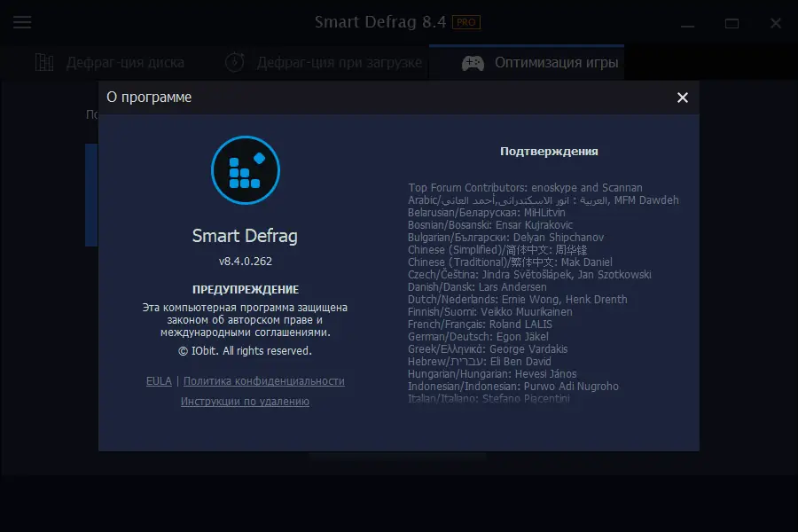Click the Chinese (Simplified) credit line
The height and width of the screenshot is (532, 798).
pos(497,250)
